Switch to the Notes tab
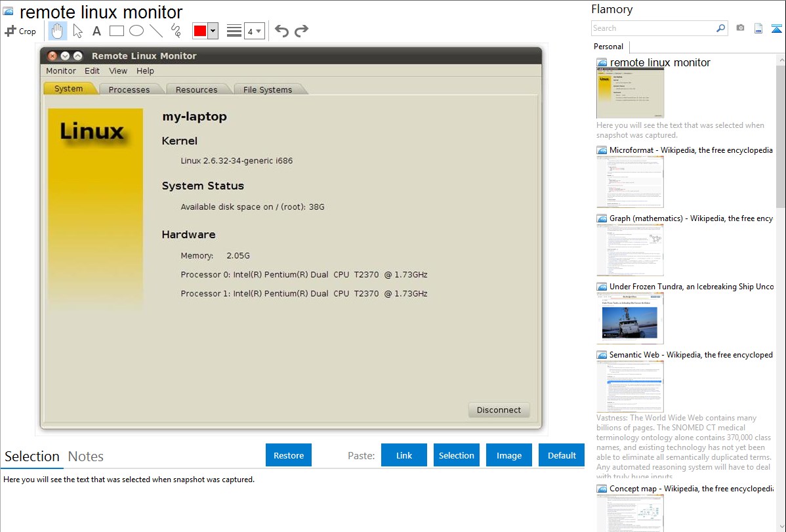The image size is (786, 532). coord(86,457)
